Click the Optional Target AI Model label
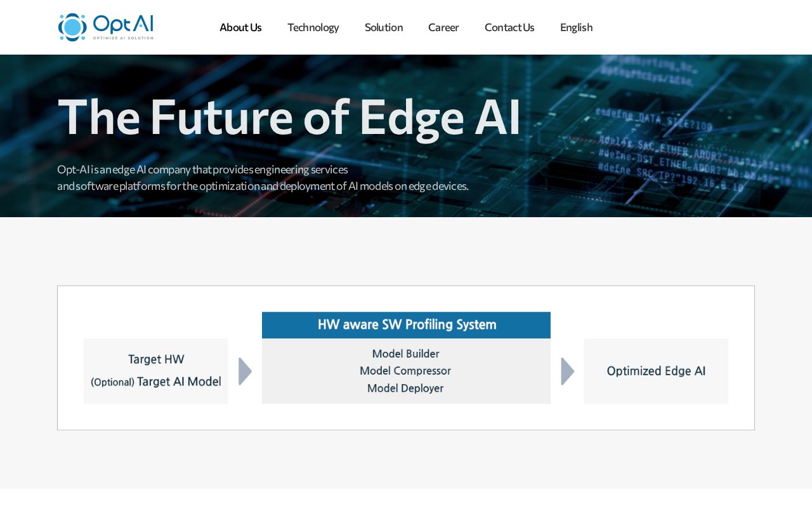 point(156,382)
